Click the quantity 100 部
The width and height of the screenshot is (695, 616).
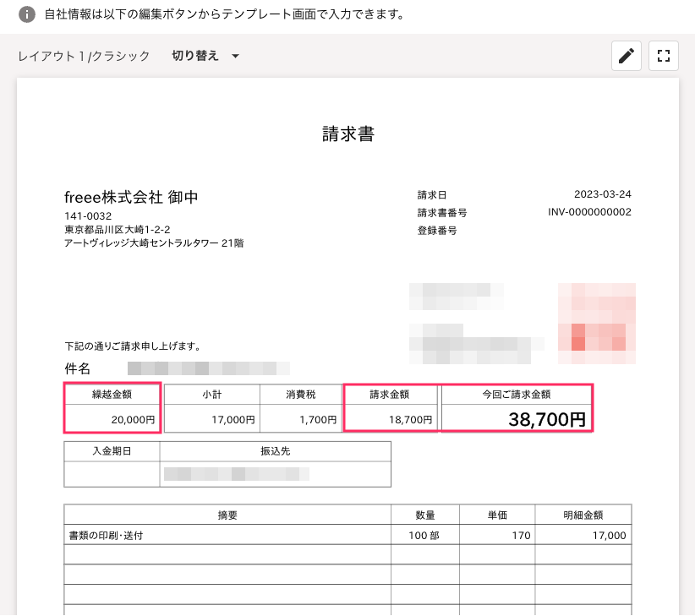pos(424,536)
